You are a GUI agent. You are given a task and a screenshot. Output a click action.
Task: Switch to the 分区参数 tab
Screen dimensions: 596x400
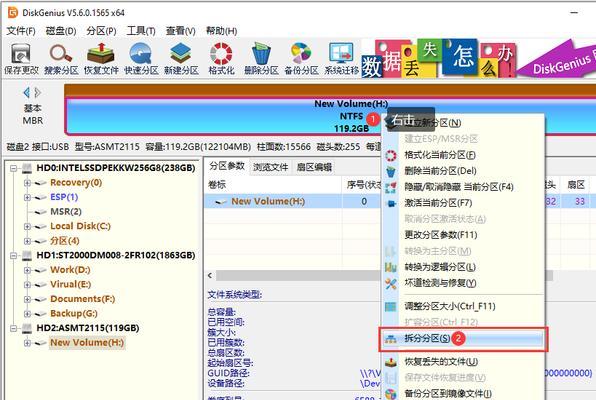pos(227,166)
